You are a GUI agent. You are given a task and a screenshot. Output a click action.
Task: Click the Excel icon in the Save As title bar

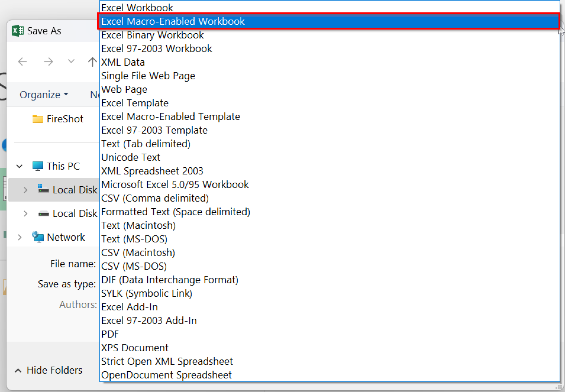point(17,31)
